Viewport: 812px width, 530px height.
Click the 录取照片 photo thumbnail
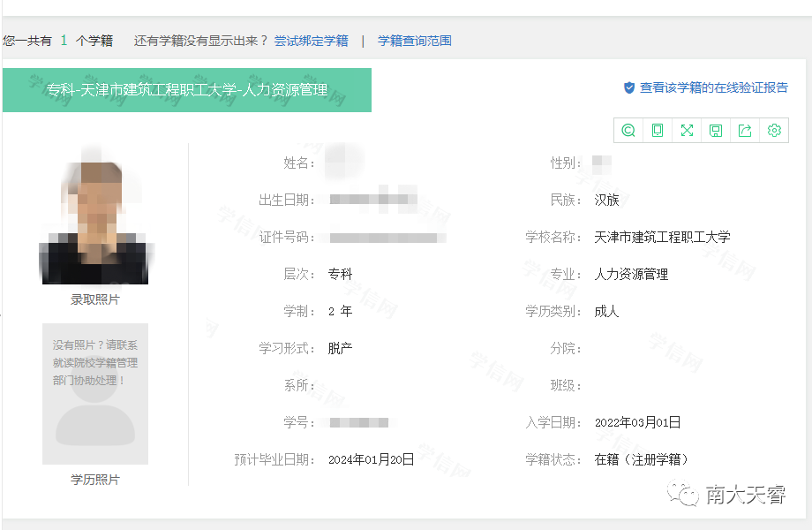coord(95,215)
